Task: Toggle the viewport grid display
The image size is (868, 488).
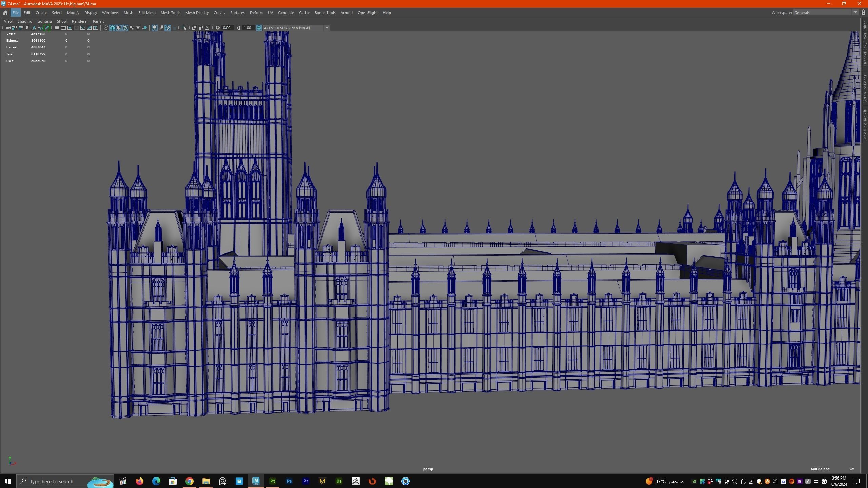Action: tap(57, 28)
